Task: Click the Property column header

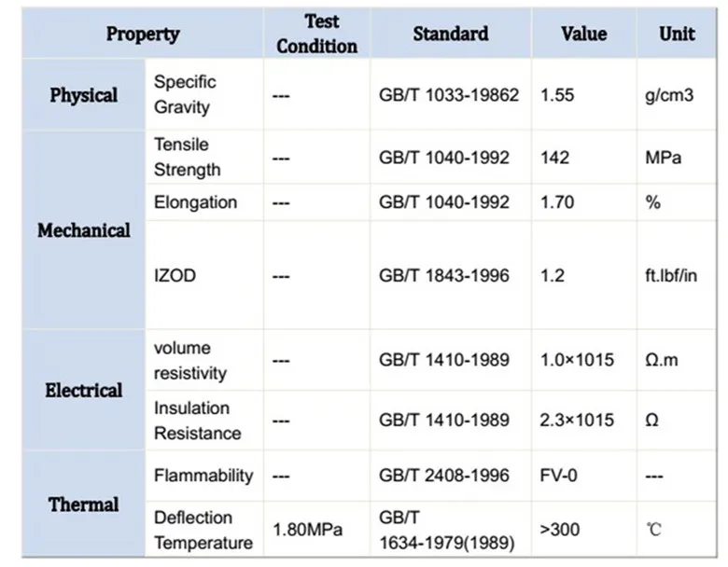Action: [x=142, y=35]
